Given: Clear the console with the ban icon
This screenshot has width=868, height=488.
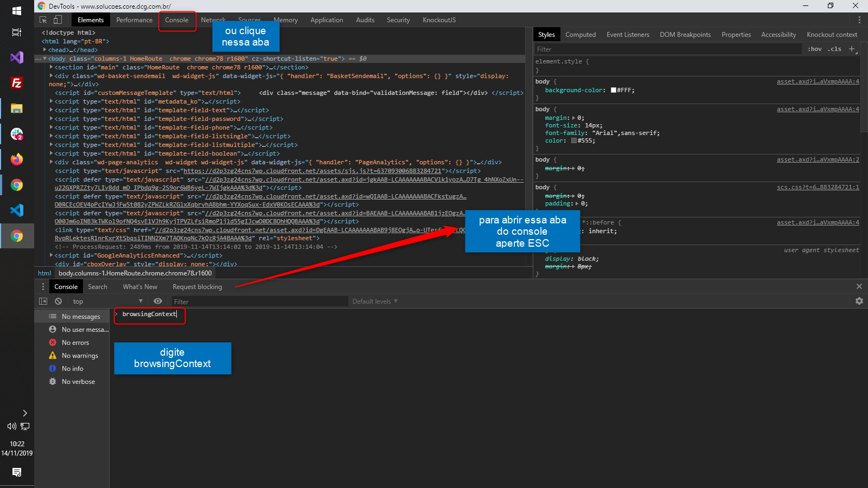Looking at the screenshot, I should (58, 301).
